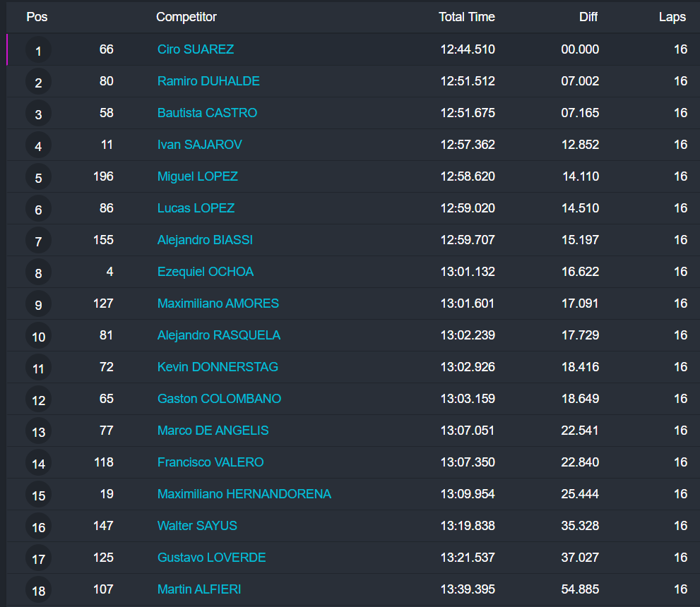This screenshot has height=607, width=700.
Task: Sort by the Total Time header
Action: click(466, 17)
